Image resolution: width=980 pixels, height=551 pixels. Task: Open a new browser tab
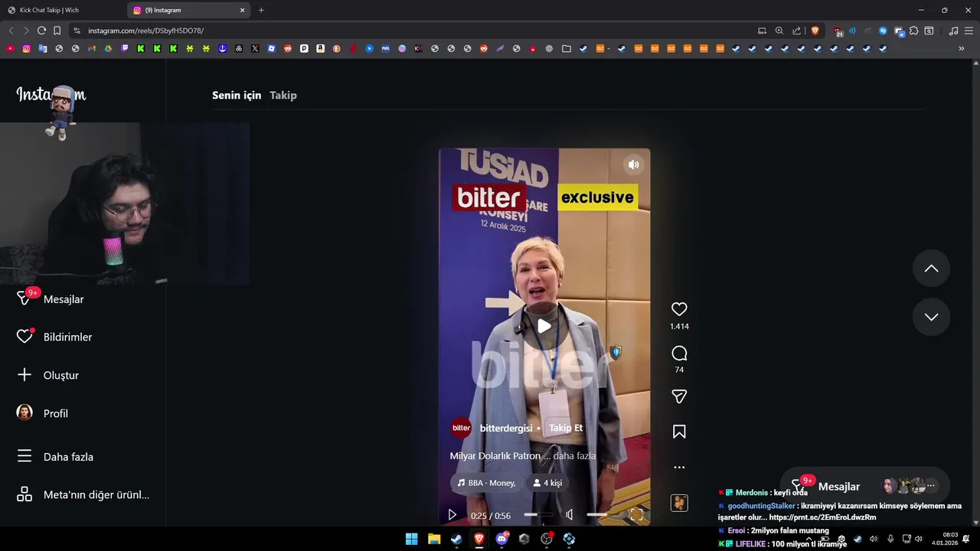(261, 10)
